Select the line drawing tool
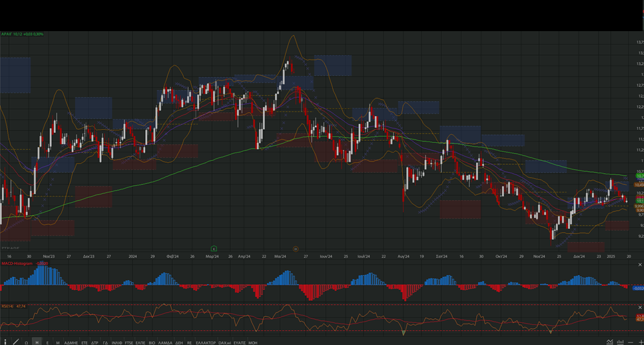Viewport: 644px width, 345px height. point(16,342)
